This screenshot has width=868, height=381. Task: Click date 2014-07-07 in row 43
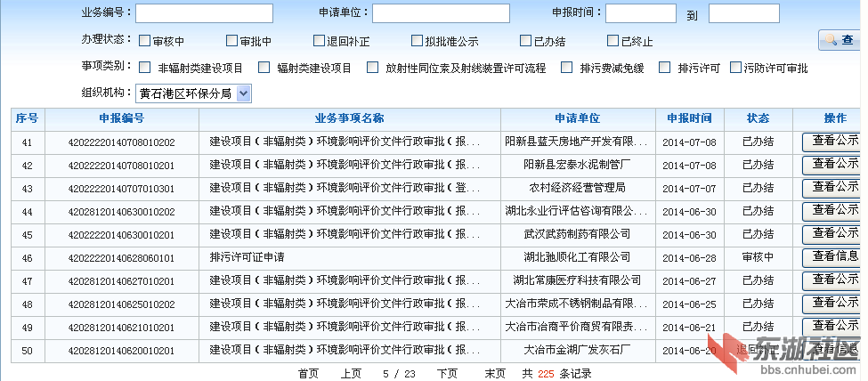689,189
